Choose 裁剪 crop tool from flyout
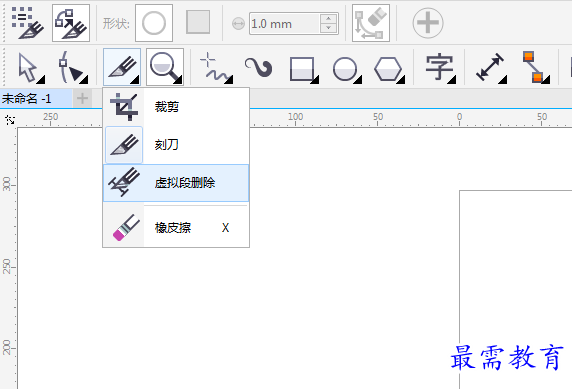The image size is (572, 389). tap(176, 107)
